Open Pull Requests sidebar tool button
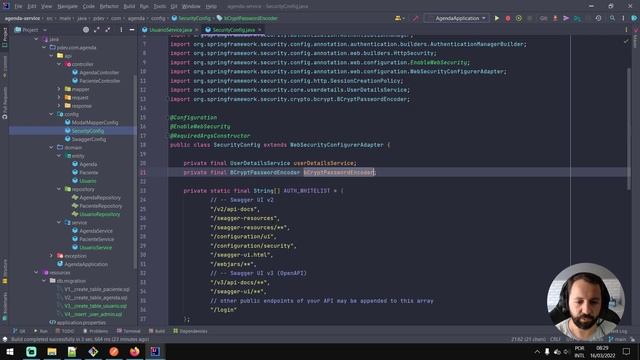Image resolution: width=640 pixels, height=360 pixels. pyautogui.click(x=4, y=103)
